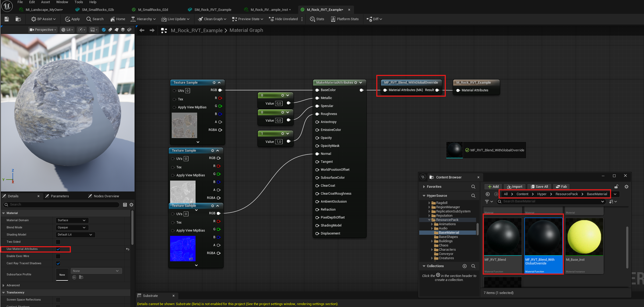
Task: Enable the Two Sided checkbox
Action: [58, 242]
